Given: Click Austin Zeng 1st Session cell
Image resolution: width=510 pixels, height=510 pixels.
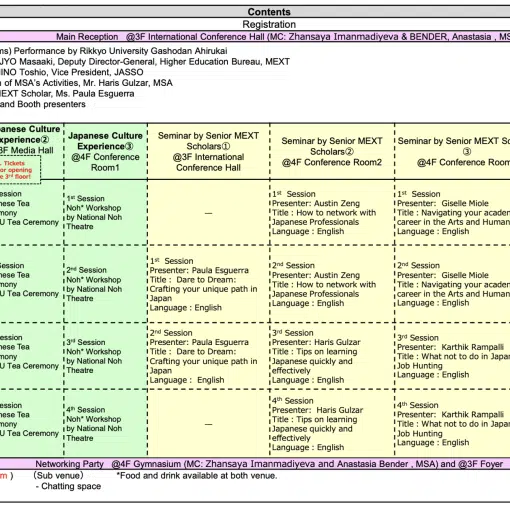Looking at the screenshot, I should [332, 212].
